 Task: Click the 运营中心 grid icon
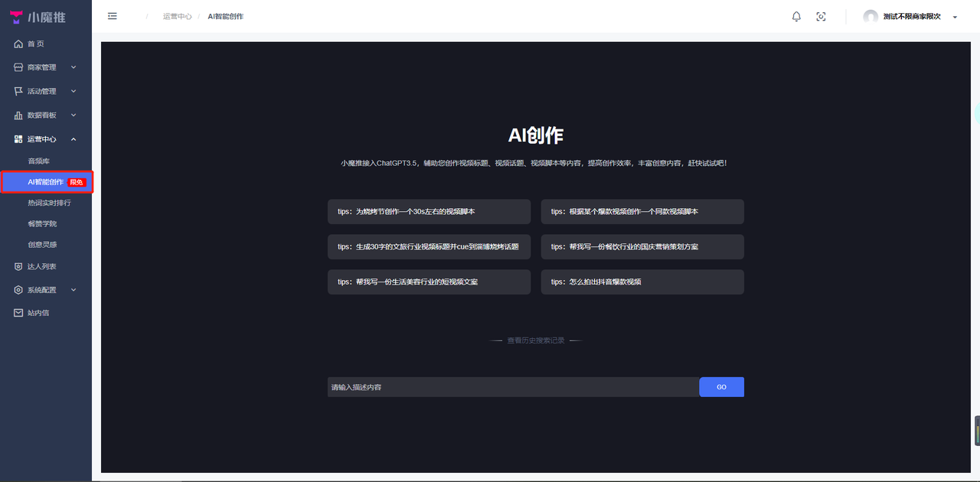click(18, 138)
